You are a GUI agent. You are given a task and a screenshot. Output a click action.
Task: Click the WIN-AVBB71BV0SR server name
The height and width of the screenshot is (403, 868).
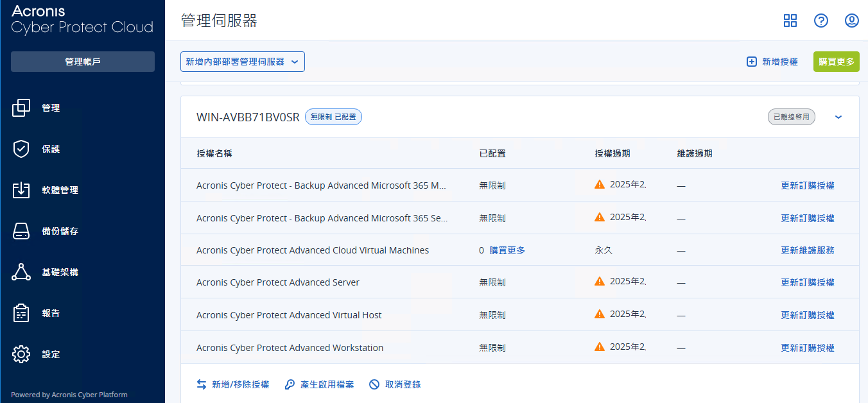(248, 117)
